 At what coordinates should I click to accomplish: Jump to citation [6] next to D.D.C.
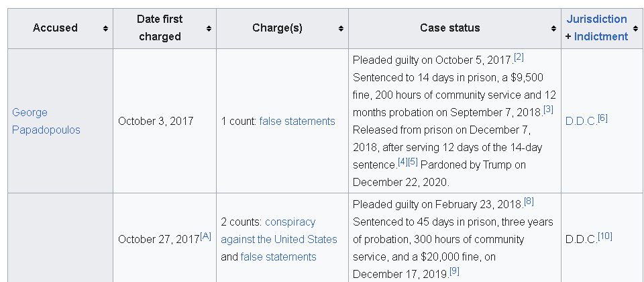point(602,118)
